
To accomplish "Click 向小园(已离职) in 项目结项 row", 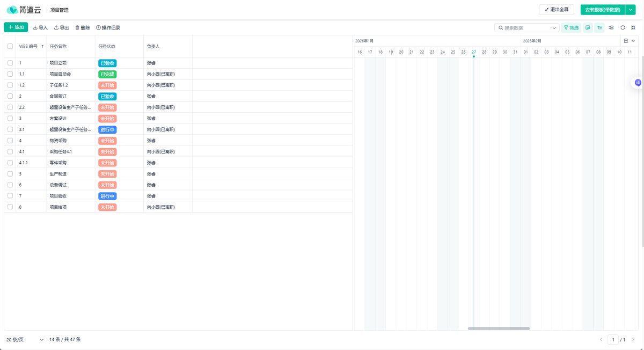I will 160,207.
